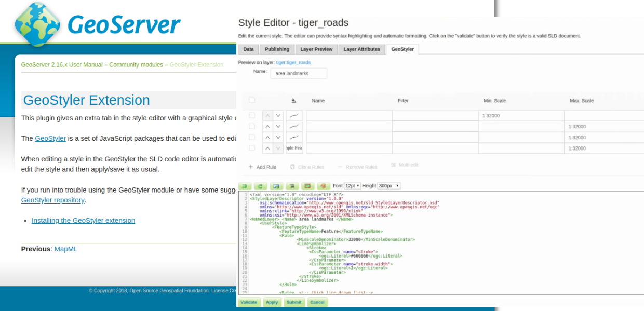
Task: Select the GeoStyler tab
Action: click(x=403, y=49)
